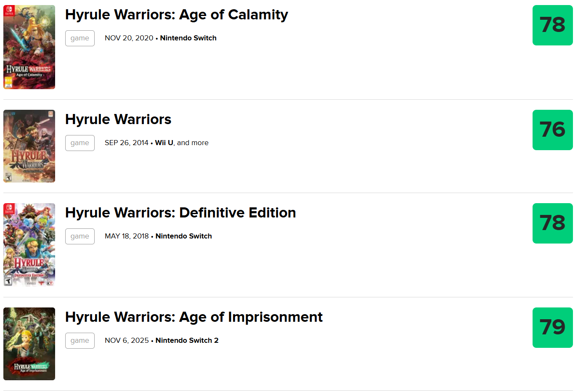Click the Wii U Hyrule Warriors cover image
Viewport: 578px width, 392px height.
[x=29, y=146]
